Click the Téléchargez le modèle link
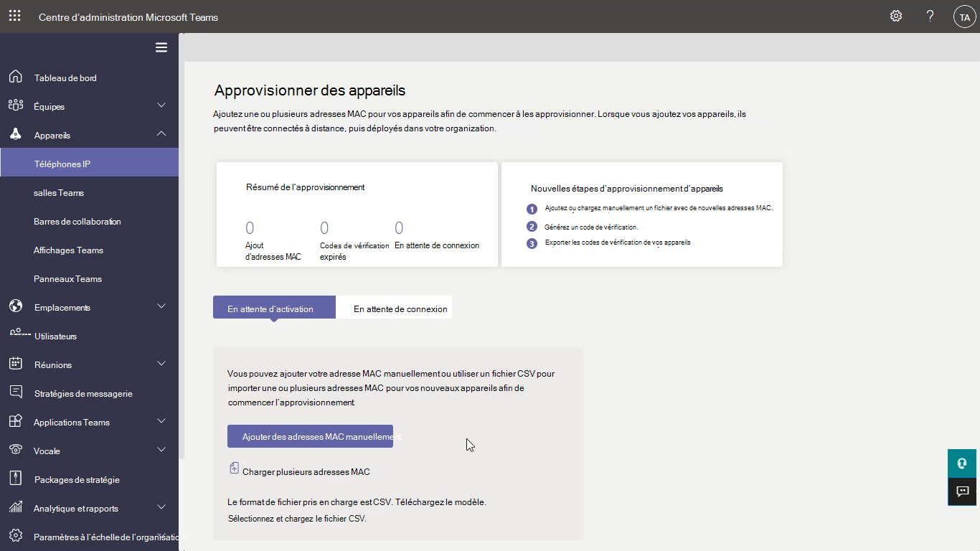The height and width of the screenshot is (551, 980). [x=439, y=501]
